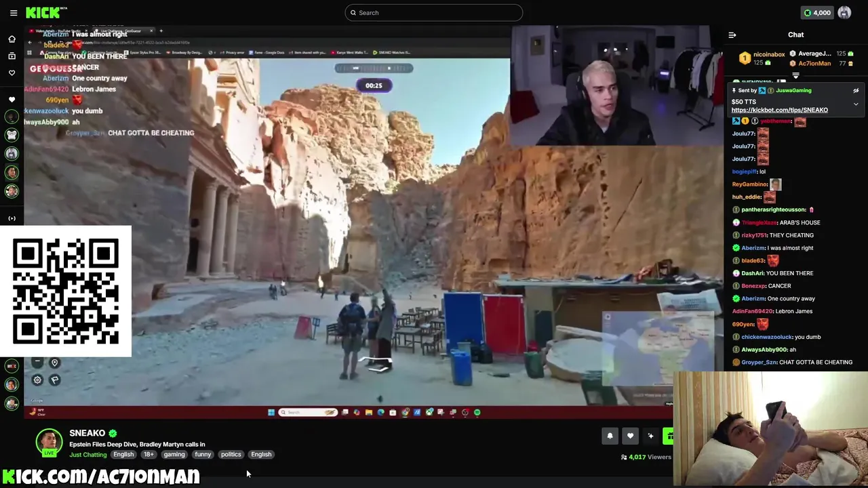This screenshot has width=868, height=488.
Task: Select the politics tag
Action: click(x=231, y=454)
